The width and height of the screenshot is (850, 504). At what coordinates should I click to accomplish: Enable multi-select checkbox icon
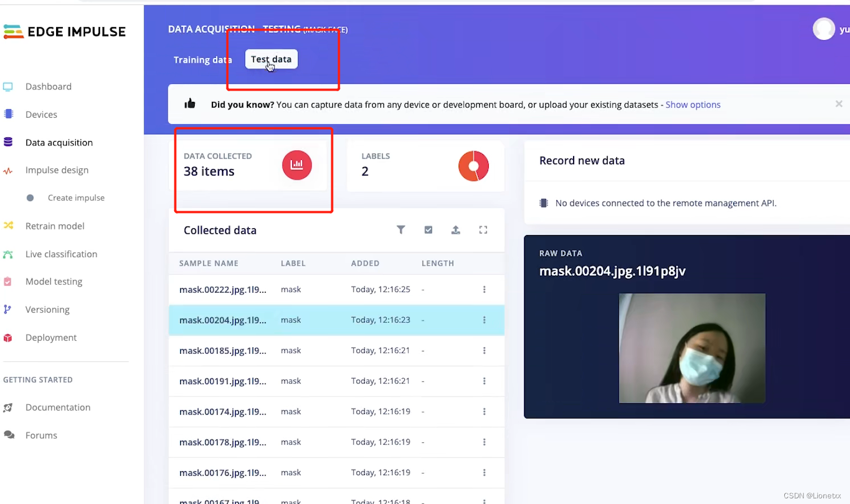[428, 229]
